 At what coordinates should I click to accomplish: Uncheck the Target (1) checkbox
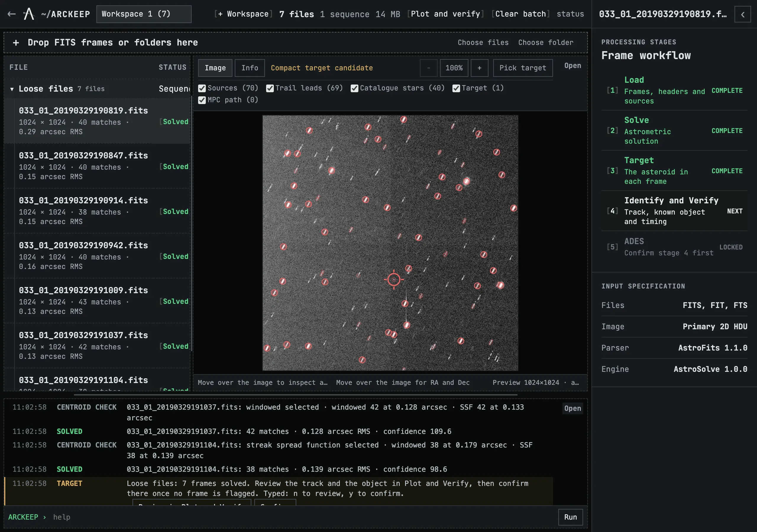[456, 88]
